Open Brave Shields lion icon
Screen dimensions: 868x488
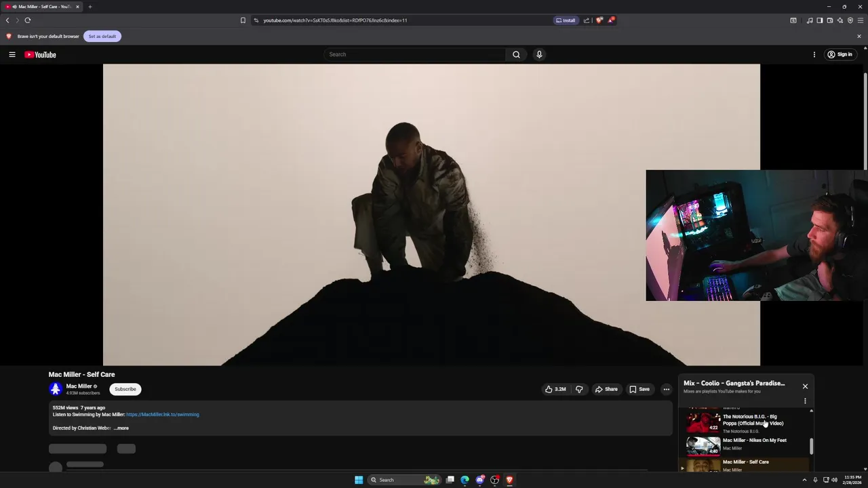click(x=599, y=20)
